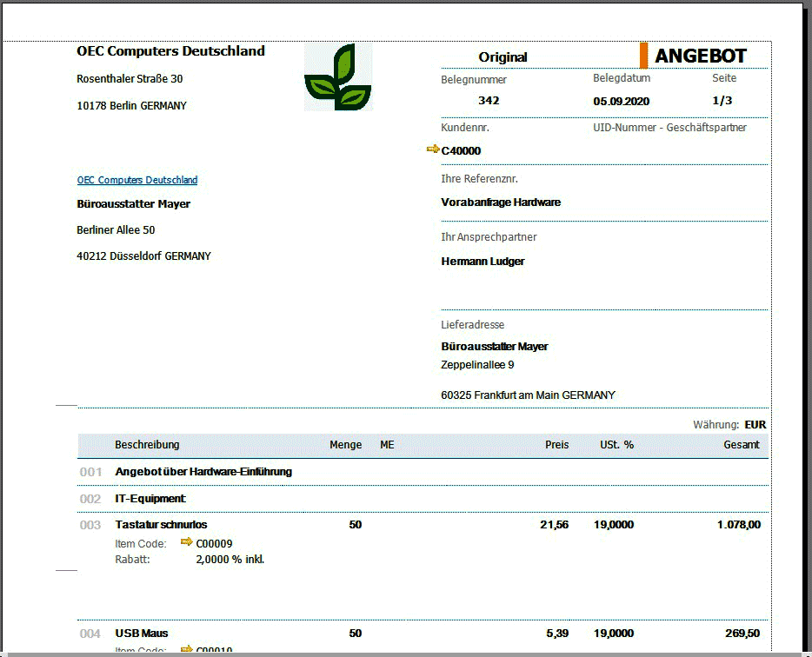Select line 003 Tastatur schnurlos

coord(161,525)
